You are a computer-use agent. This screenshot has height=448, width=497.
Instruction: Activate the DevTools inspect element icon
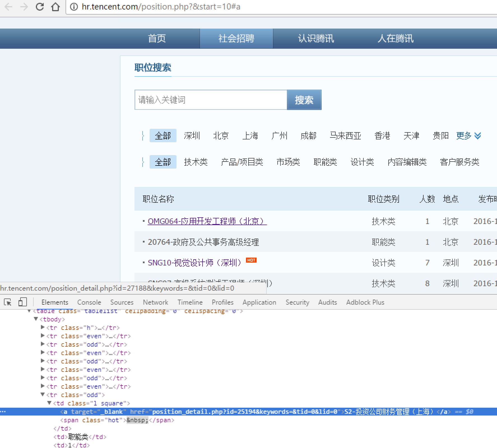(x=8, y=302)
